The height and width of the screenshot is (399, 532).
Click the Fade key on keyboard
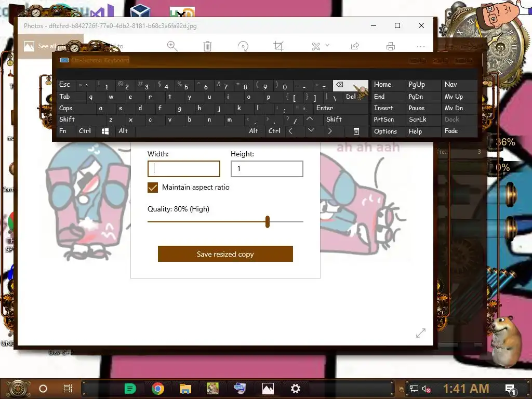point(459,131)
